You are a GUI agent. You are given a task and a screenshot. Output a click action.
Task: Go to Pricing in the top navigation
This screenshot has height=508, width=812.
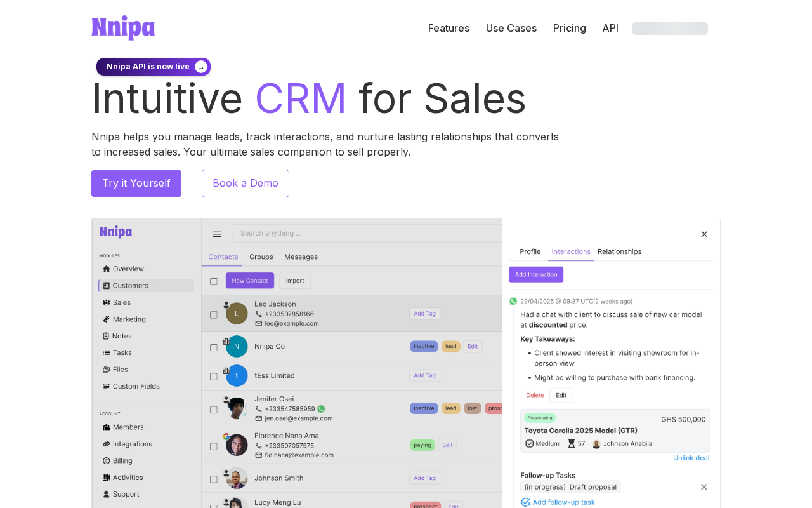pyautogui.click(x=570, y=28)
